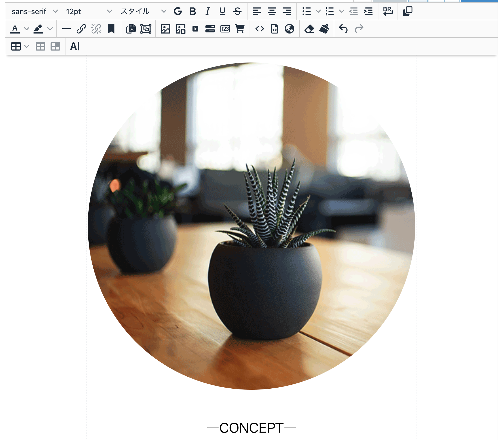This screenshot has width=504, height=440.
Task: Expand numbered list style options
Action: (x=341, y=11)
